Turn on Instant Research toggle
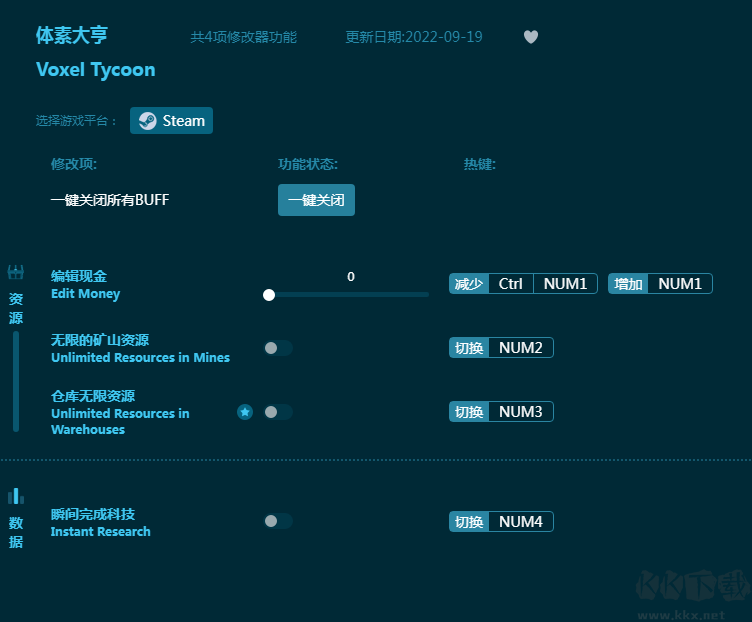The height and width of the screenshot is (622, 752). coord(278,521)
